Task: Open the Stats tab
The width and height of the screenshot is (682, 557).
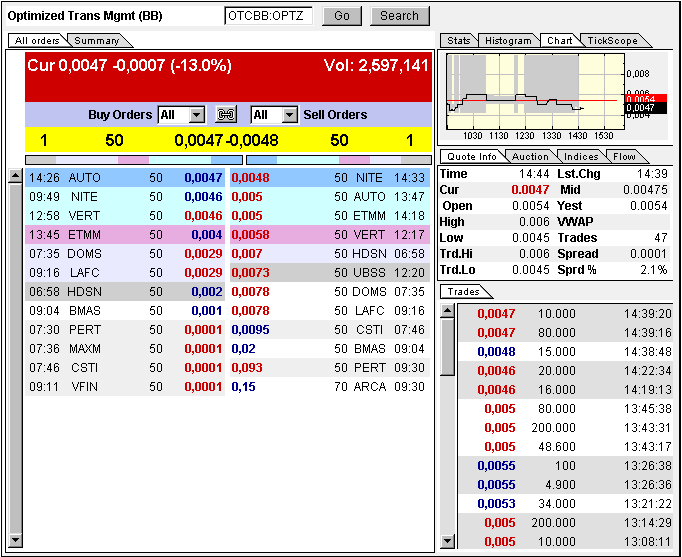Action: click(x=458, y=40)
